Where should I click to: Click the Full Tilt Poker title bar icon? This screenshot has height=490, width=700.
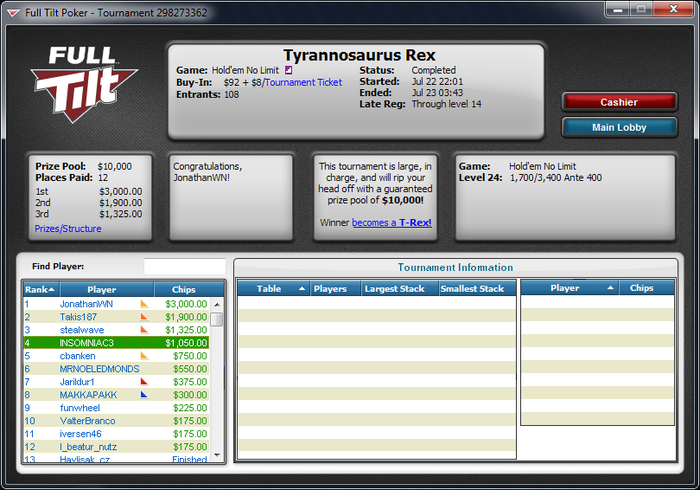pos(13,13)
